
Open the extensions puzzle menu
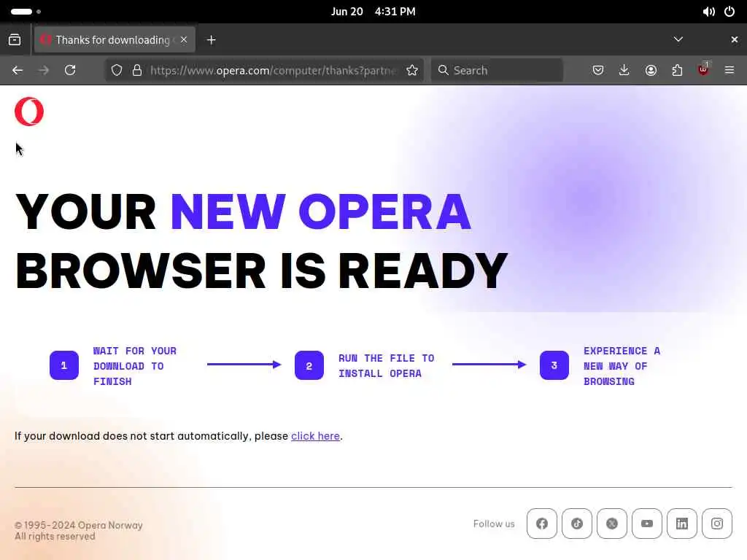click(x=677, y=71)
